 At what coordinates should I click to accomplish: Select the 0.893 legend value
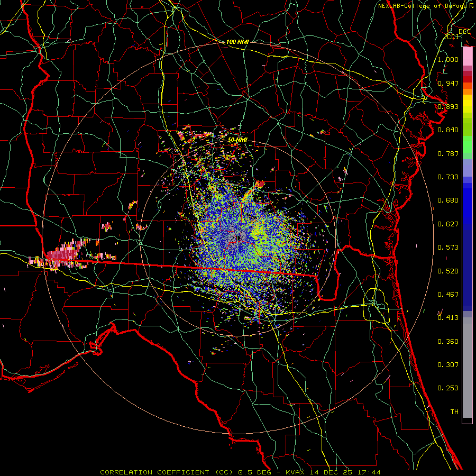click(x=448, y=106)
